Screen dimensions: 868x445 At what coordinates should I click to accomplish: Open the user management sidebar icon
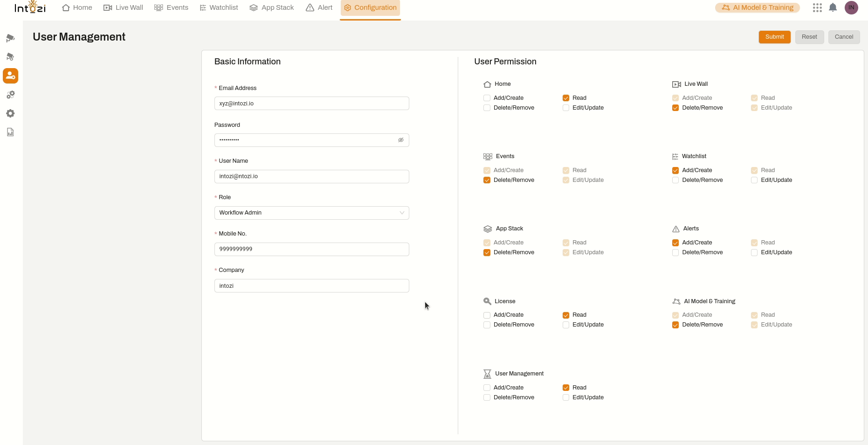tap(10, 76)
